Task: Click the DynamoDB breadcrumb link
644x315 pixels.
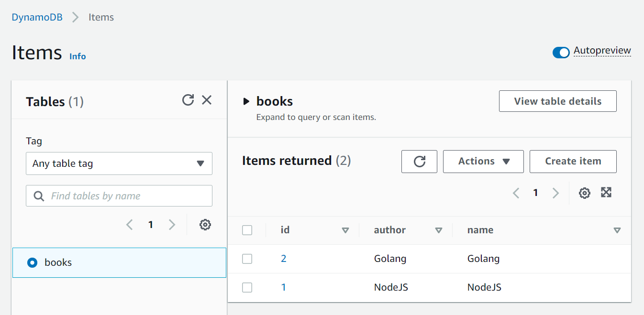Action: click(x=37, y=17)
